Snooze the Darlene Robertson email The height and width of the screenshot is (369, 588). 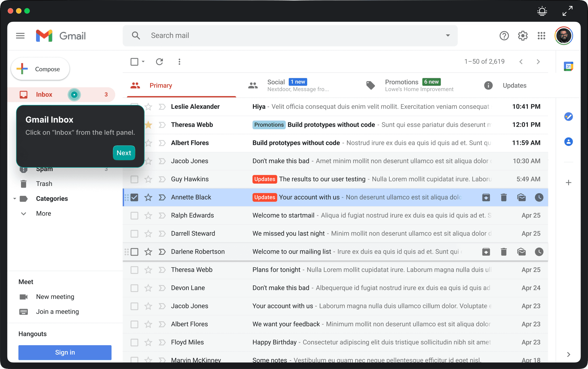[x=539, y=252]
